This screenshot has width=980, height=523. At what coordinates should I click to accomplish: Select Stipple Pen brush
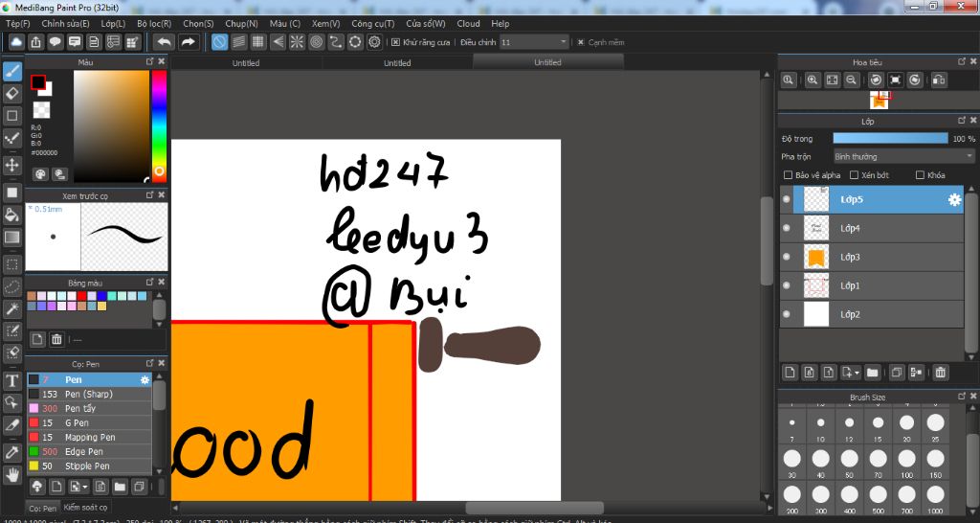click(x=89, y=466)
